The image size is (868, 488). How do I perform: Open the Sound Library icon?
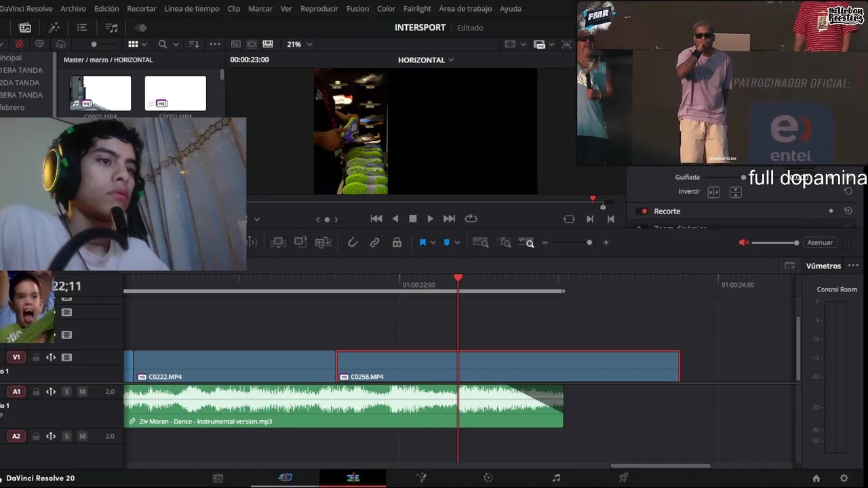112,28
